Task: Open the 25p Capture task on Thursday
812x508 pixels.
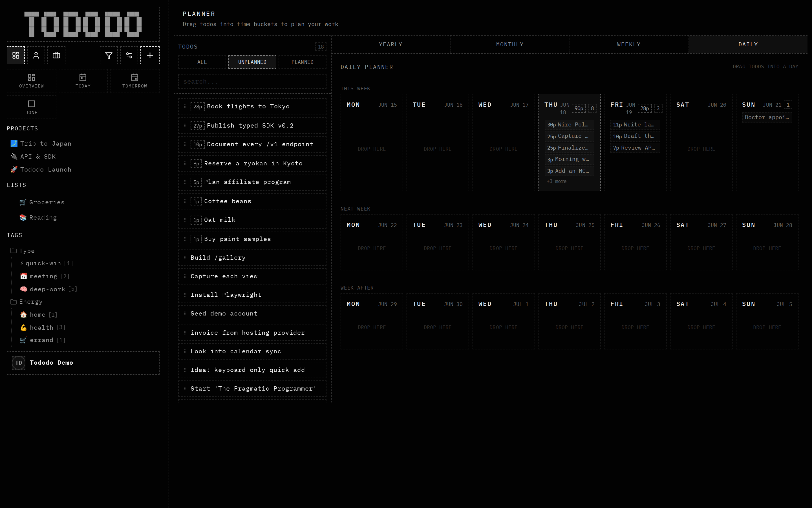Action: (569, 136)
